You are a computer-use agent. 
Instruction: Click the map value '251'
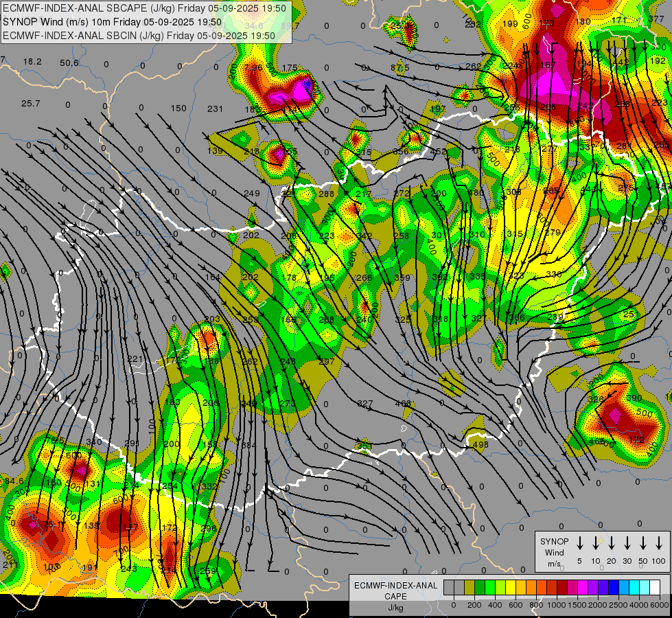[x=631, y=314]
